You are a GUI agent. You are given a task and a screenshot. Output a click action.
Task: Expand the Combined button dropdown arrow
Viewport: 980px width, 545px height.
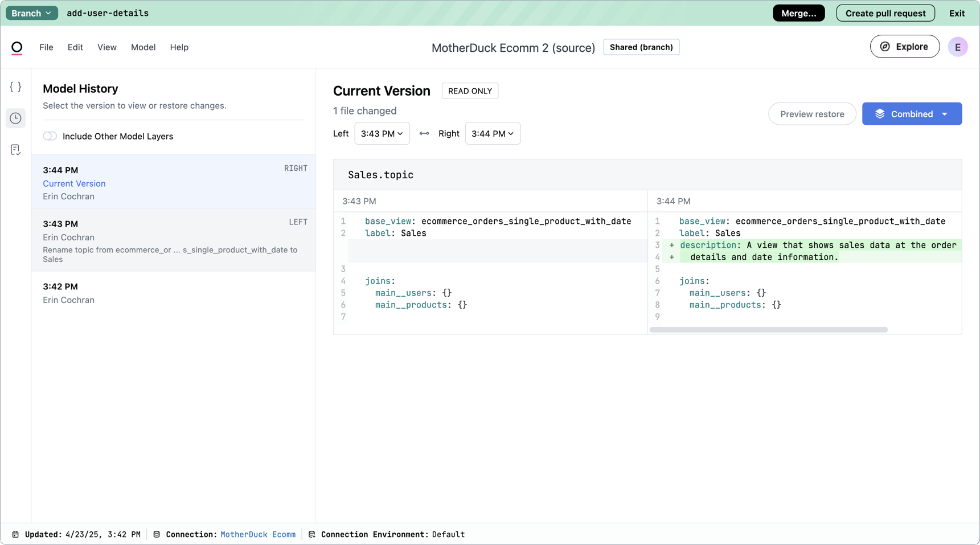tap(945, 114)
